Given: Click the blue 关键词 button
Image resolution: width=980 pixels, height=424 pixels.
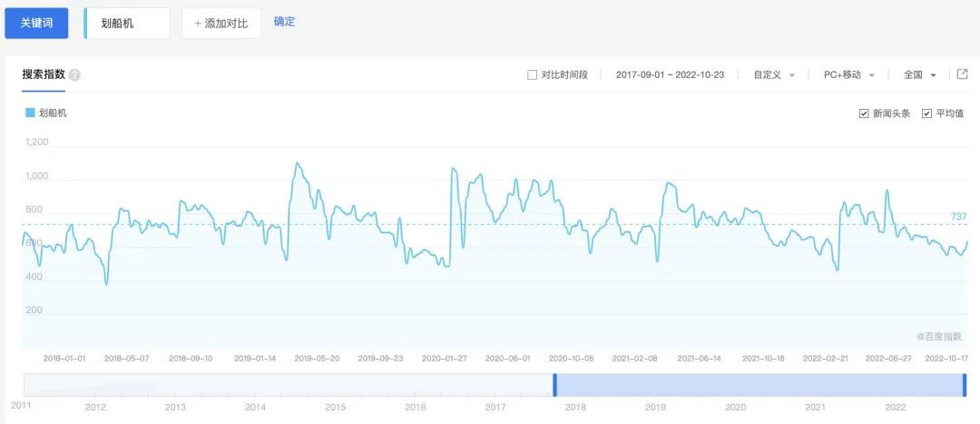Looking at the screenshot, I should pos(36,24).
